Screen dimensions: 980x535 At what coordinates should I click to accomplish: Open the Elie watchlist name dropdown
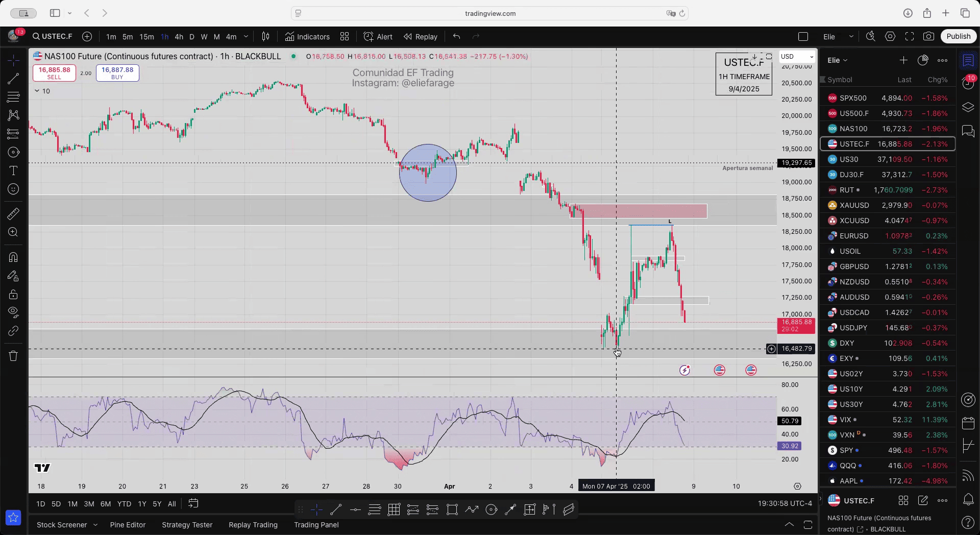(837, 60)
